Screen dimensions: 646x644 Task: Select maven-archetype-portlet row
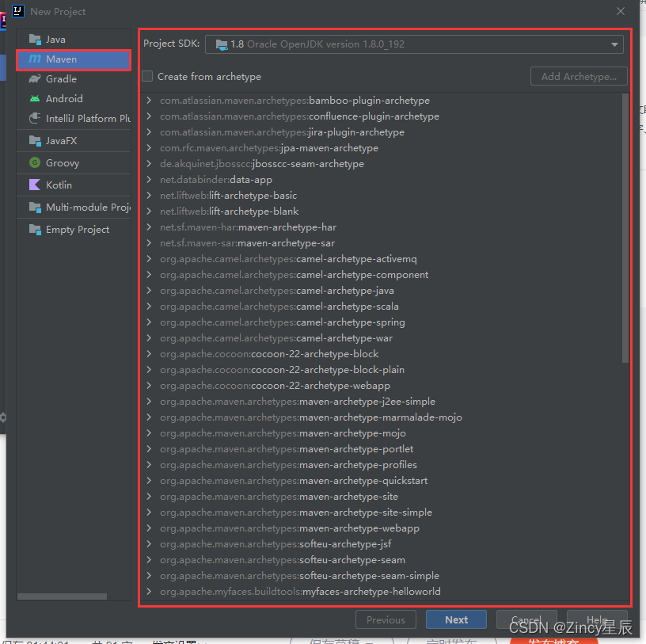[382, 448]
